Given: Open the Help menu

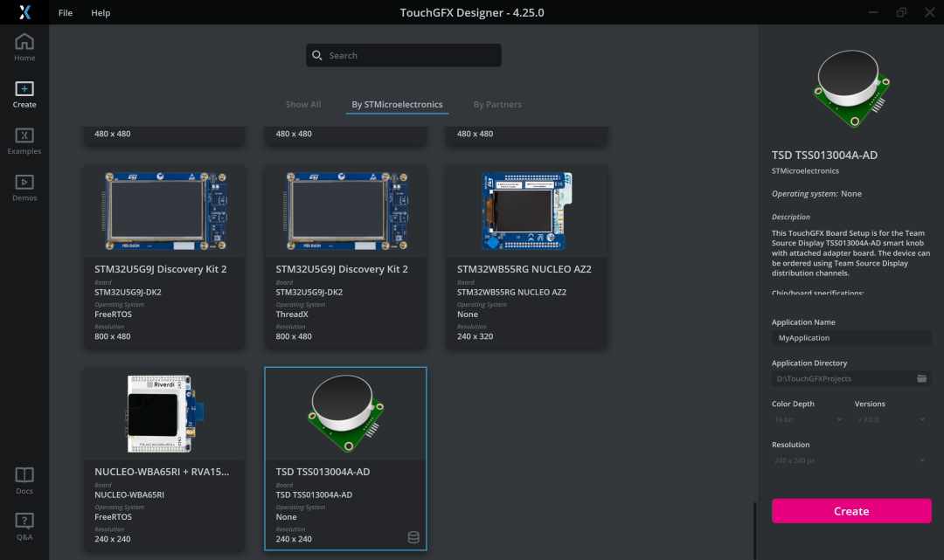Looking at the screenshot, I should (x=101, y=13).
